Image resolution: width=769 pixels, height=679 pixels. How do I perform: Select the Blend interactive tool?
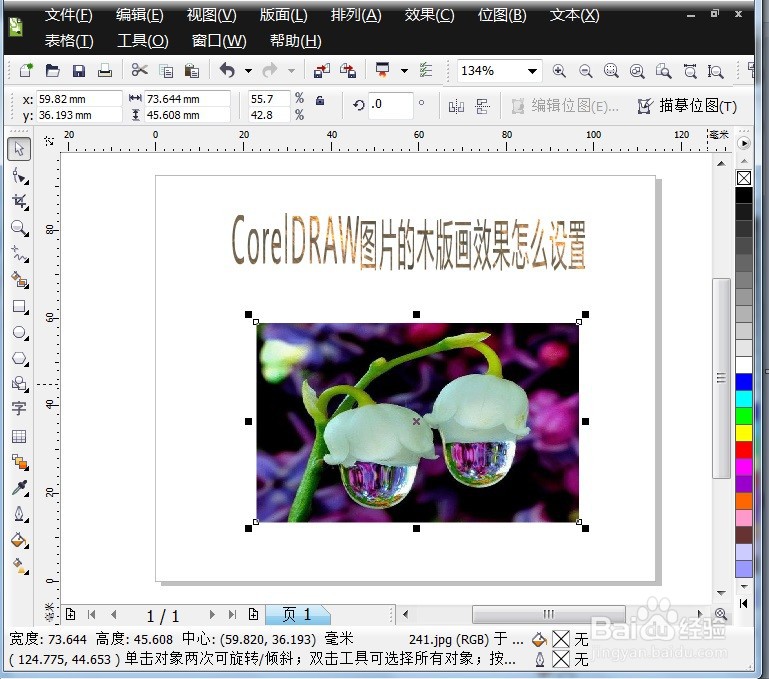(19, 462)
